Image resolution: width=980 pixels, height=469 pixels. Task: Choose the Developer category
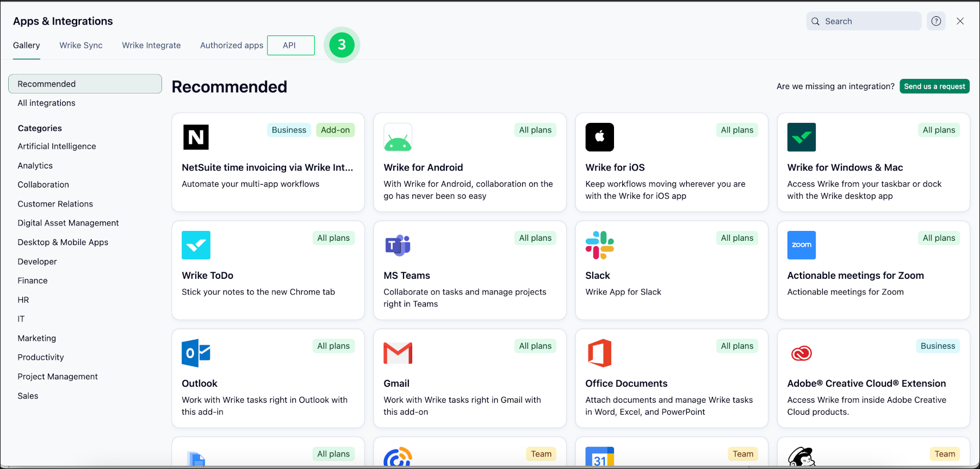(37, 261)
